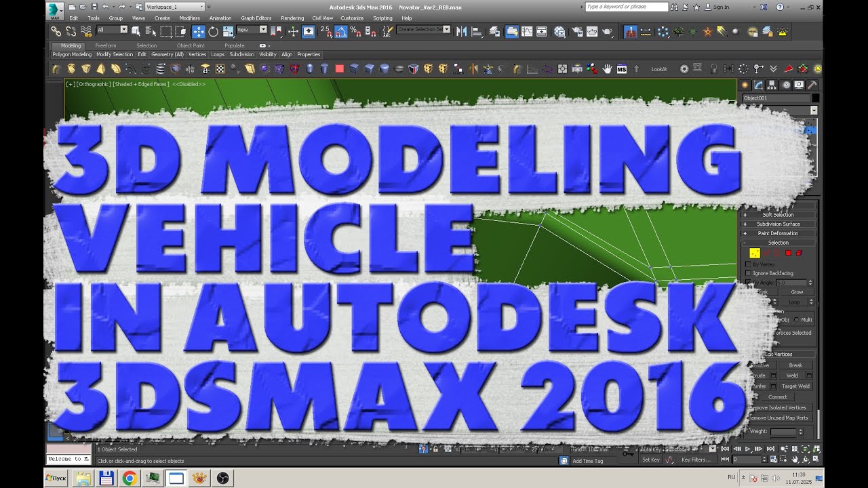Open the Create Selection Set dropdown
The image size is (868, 488).
(424, 30)
